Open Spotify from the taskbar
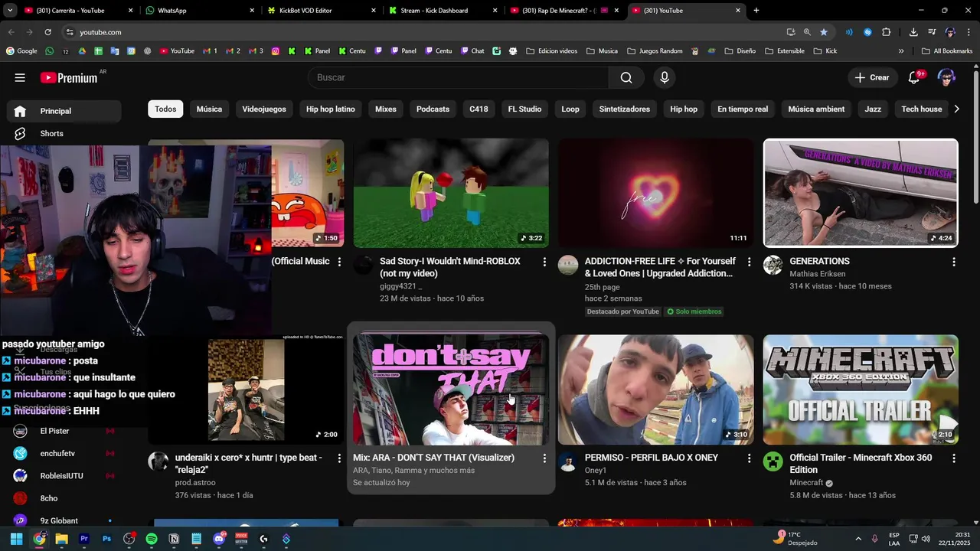This screenshot has width=980, height=551. pos(152,539)
